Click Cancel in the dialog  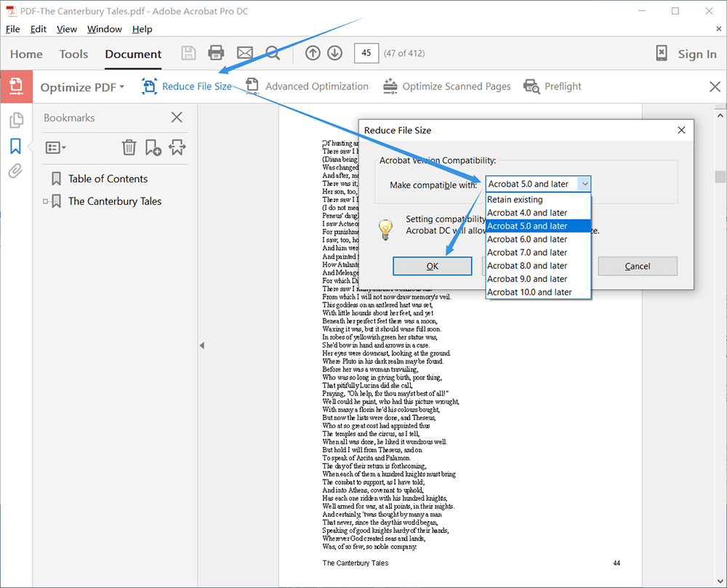638,266
